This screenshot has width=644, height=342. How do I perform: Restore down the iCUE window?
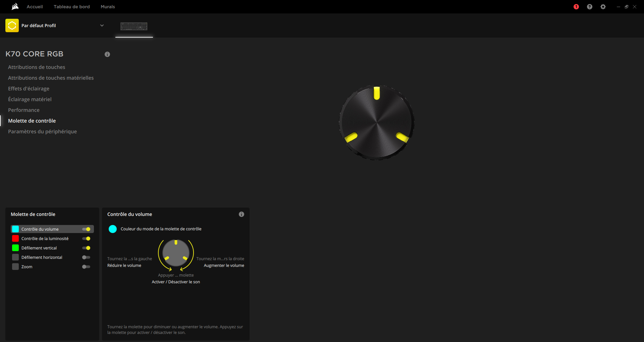[626, 7]
